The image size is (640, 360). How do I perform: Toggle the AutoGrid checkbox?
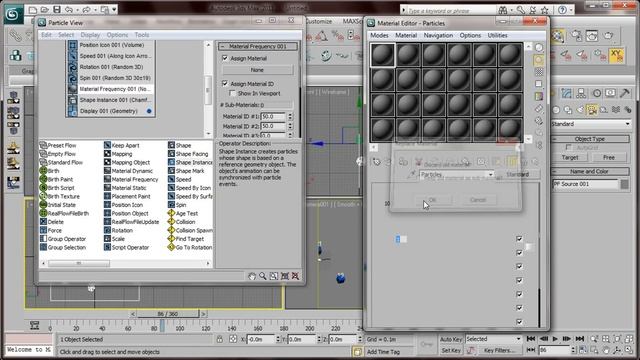click(569, 147)
